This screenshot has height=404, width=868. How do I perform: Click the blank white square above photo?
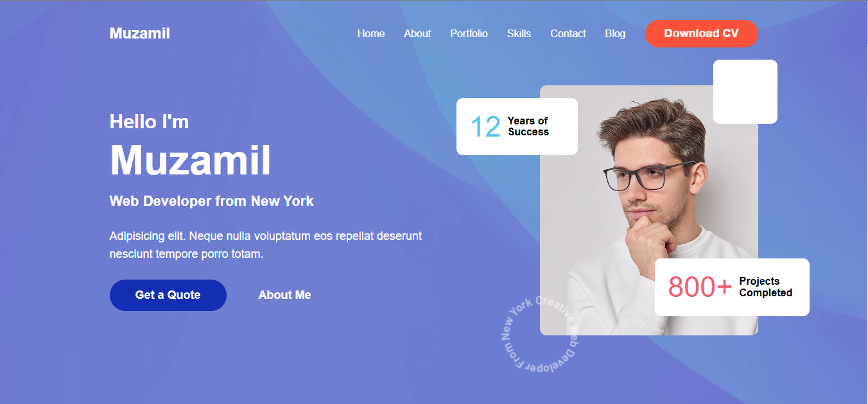click(745, 92)
